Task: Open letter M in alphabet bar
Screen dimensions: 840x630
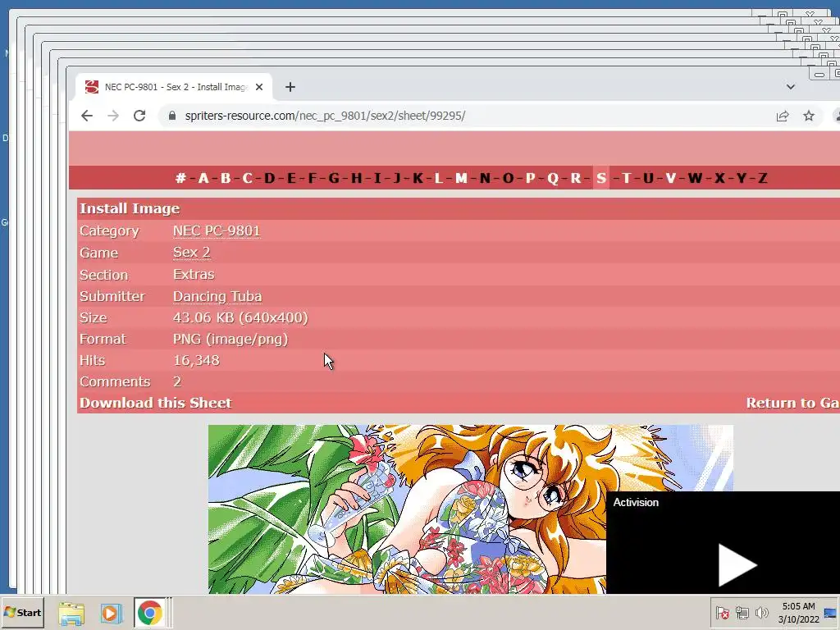Action: point(461,178)
